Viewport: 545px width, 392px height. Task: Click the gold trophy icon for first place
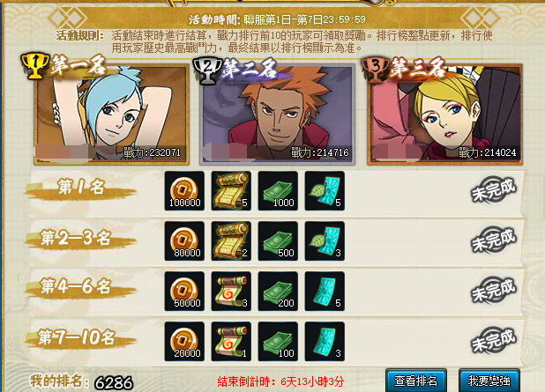click(x=35, y=65)
